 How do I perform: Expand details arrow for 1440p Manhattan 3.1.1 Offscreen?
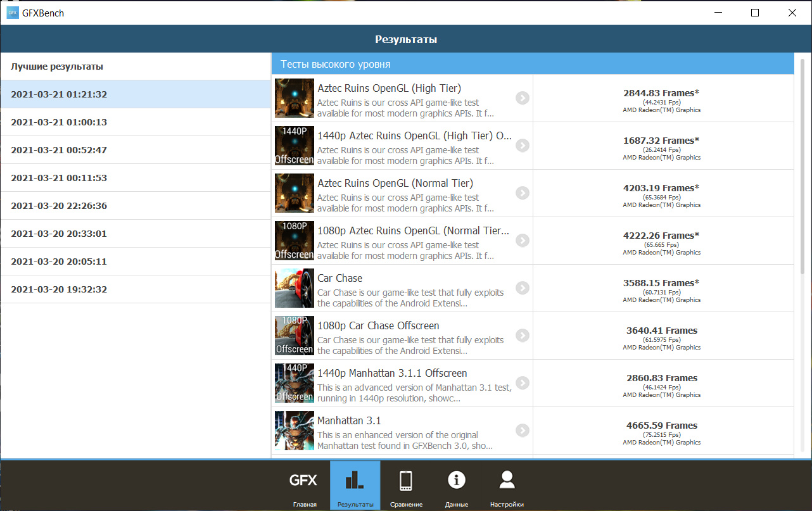tap(522, 382)
